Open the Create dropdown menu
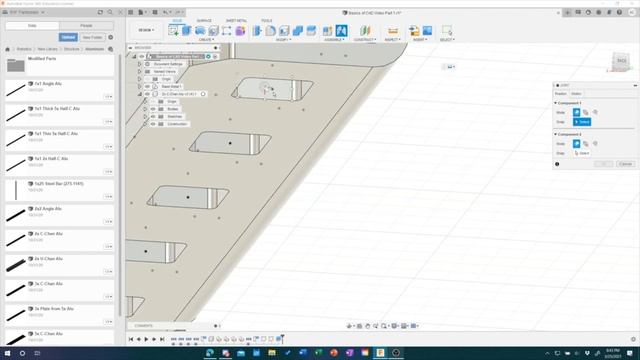The image size is (640, 360). [206, 40]
